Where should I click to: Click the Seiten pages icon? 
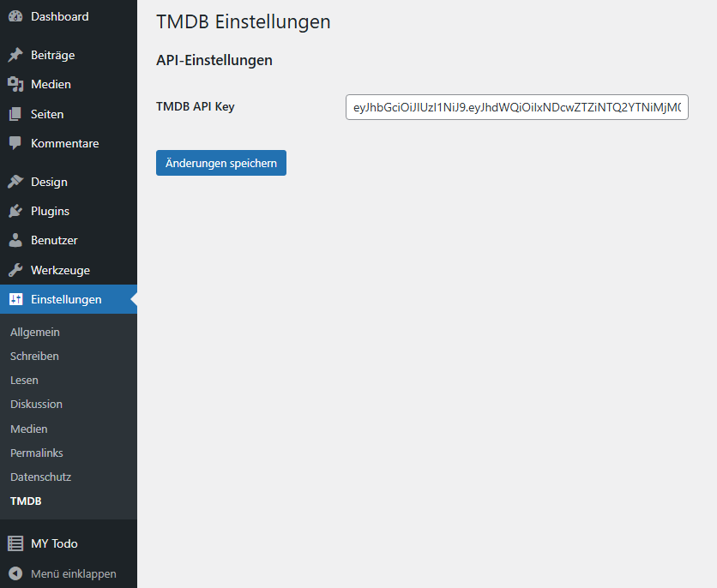click(x=15, y=114)
